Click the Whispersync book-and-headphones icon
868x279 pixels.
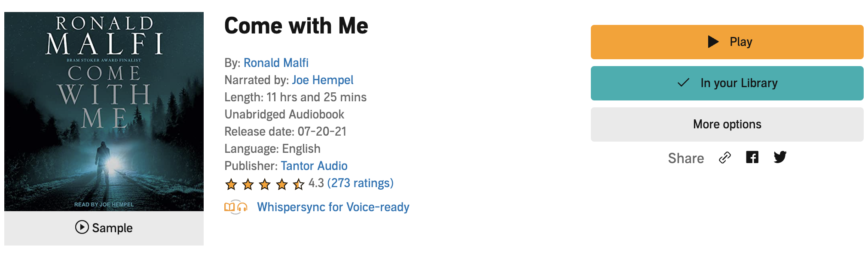(236, 207)
